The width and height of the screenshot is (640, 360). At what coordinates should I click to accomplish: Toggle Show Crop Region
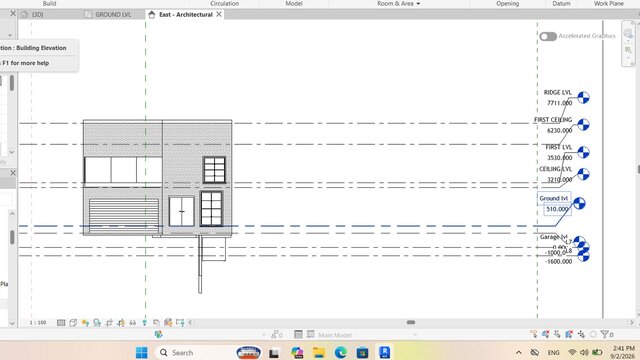coord(121,322)
